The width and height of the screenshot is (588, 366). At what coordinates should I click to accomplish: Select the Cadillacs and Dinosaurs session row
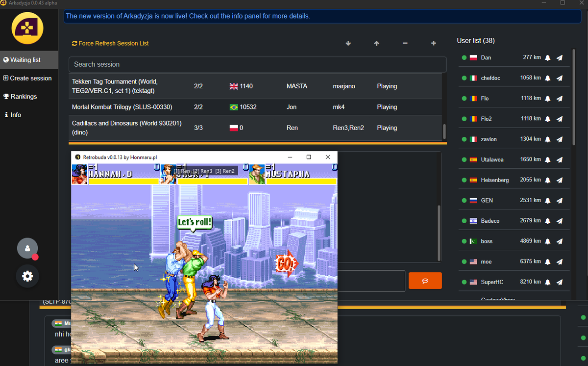255,128
